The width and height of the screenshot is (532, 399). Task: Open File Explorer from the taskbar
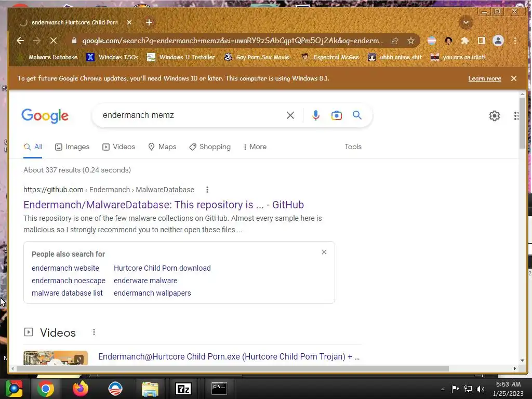coord(150,389)
